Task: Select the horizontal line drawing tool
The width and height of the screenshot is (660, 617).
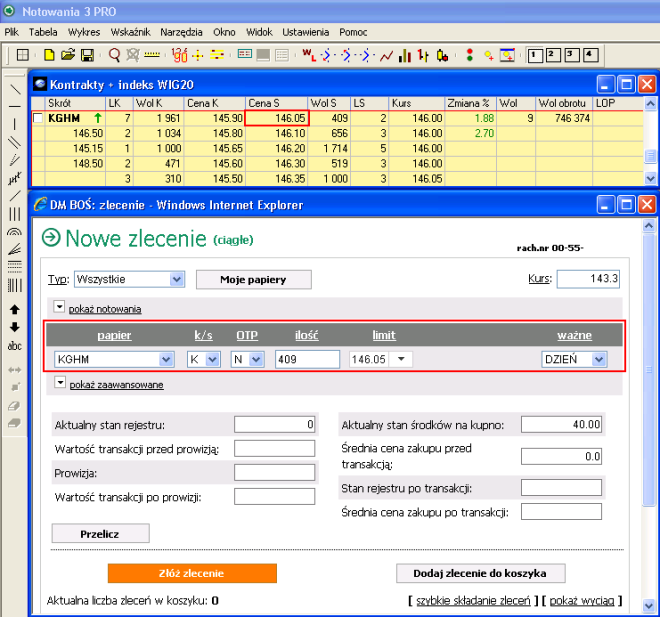Action: (15, 106)
